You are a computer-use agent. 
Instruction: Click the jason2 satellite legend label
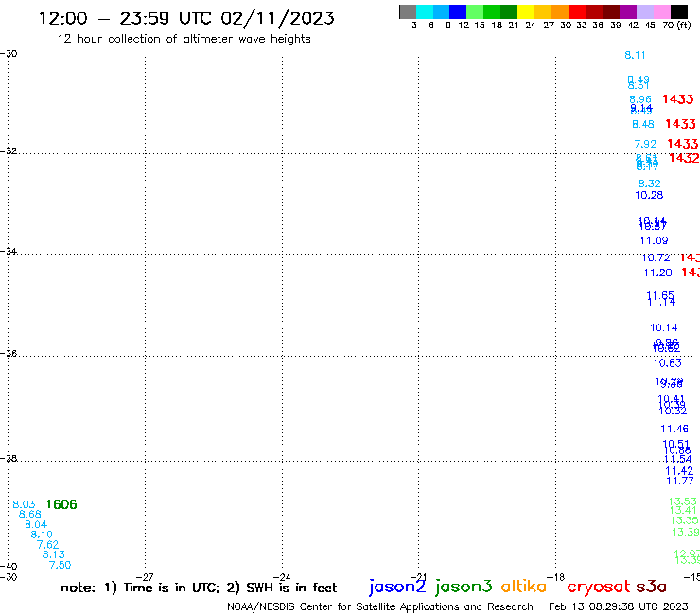pos(397,587)
